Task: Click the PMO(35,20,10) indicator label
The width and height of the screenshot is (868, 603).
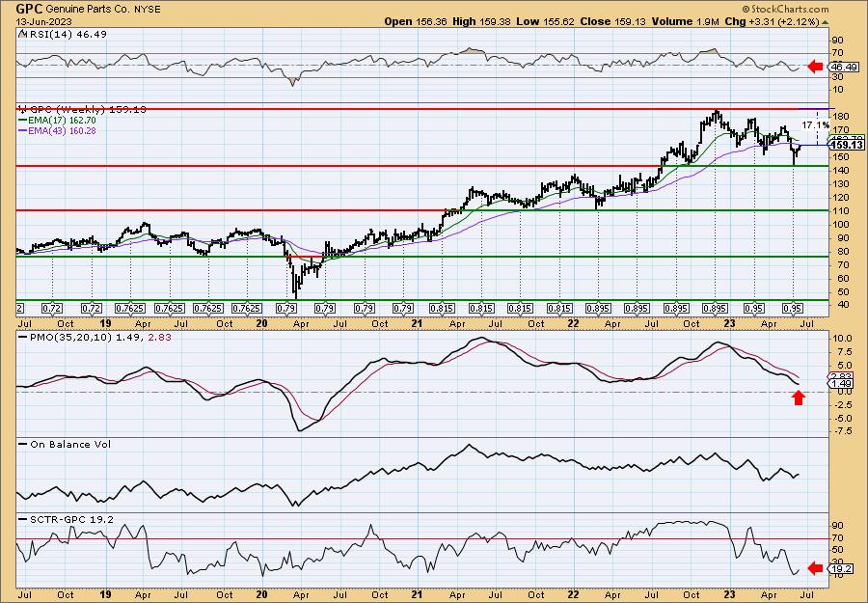Action: point(95,337)
